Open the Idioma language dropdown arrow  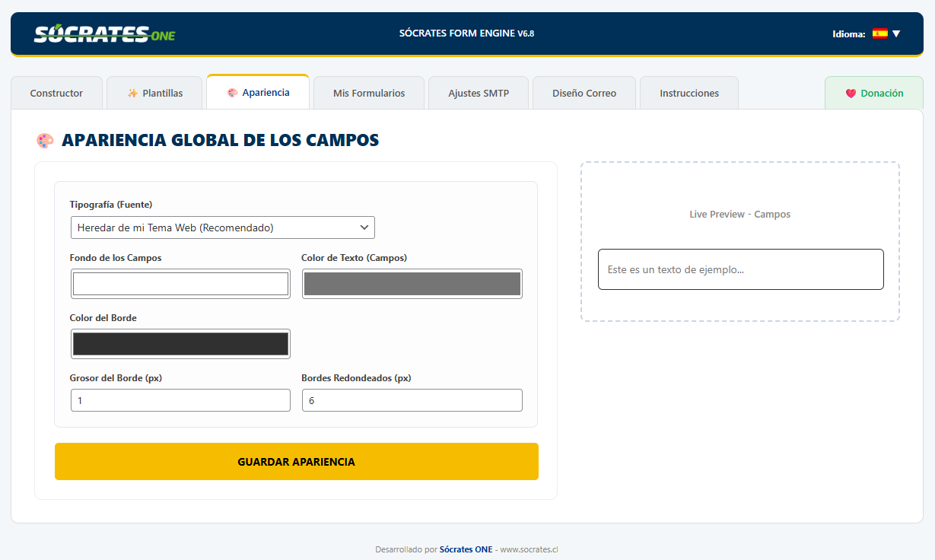coord(896,33)
